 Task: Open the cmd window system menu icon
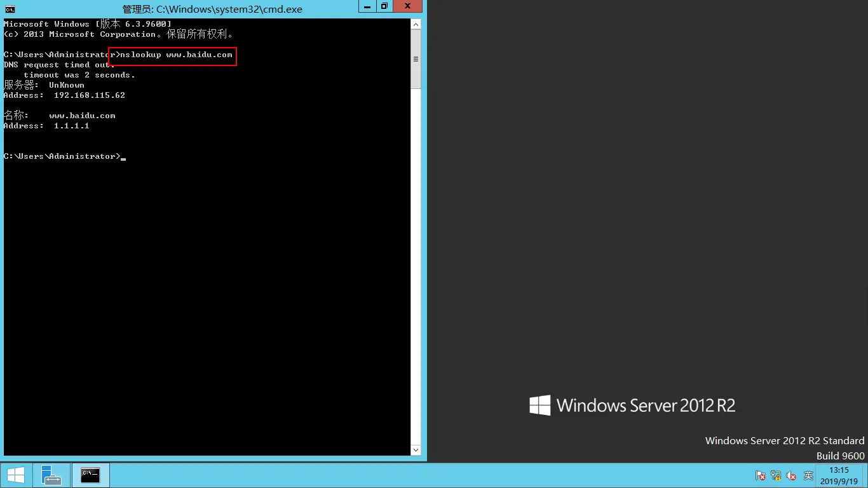point(10,9)
